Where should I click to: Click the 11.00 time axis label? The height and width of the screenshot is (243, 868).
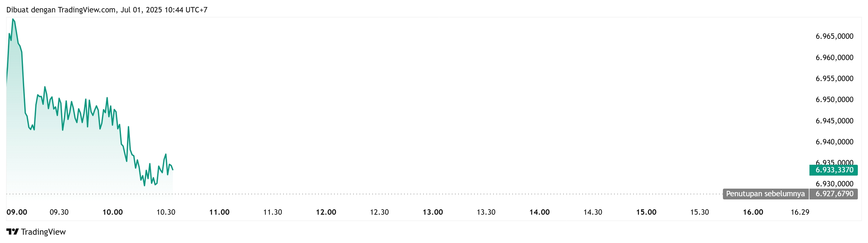pos(219,212)
